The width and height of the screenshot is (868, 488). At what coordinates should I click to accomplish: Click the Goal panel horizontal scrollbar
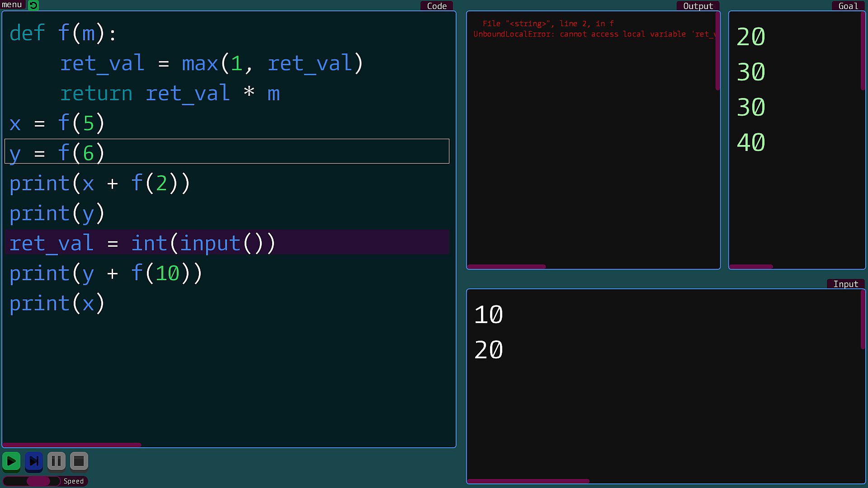coord(751,267)
